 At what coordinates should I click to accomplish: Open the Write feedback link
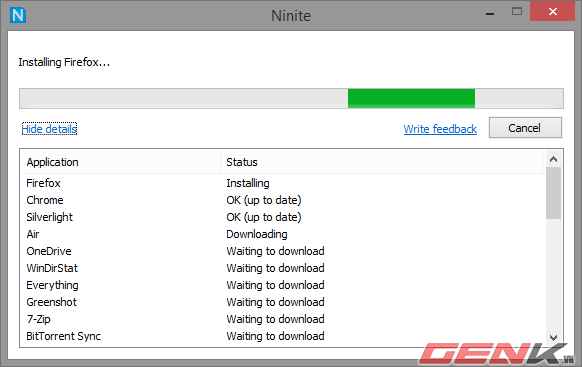(440, 129)
